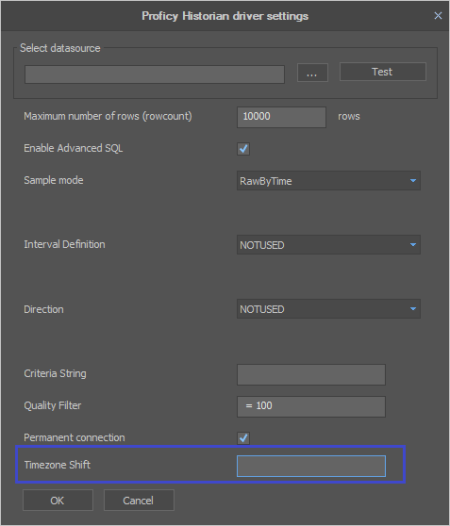Click the Criteria String input field
Screen dimensions: 450x526
[311, 375]
